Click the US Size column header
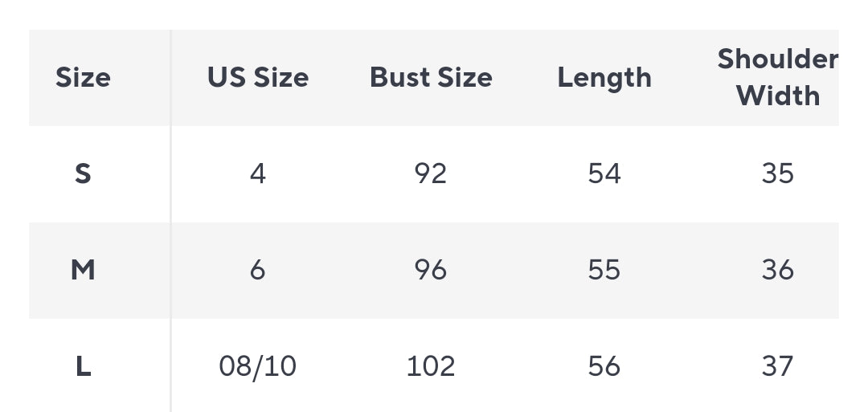The height and width of the screenshot is (412, 868). [x=257, y=78]
